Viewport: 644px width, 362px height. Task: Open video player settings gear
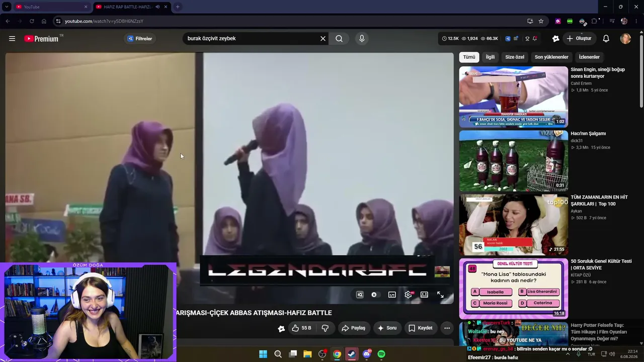point(408,295)
